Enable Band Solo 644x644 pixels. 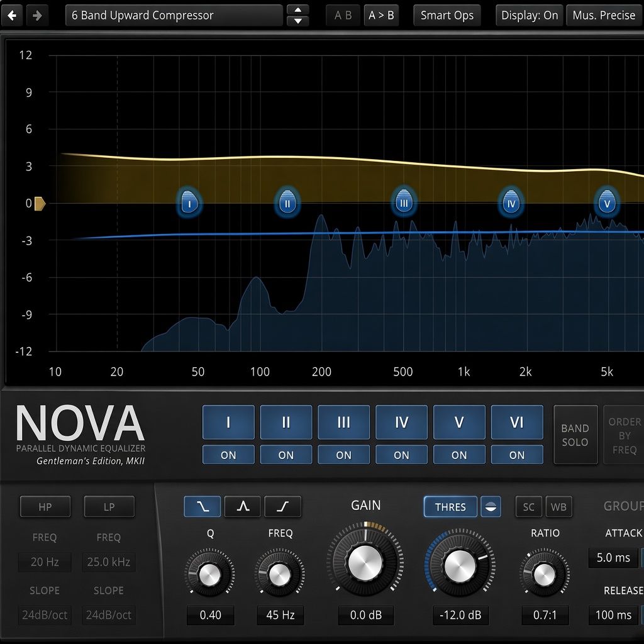coord(575,435)
